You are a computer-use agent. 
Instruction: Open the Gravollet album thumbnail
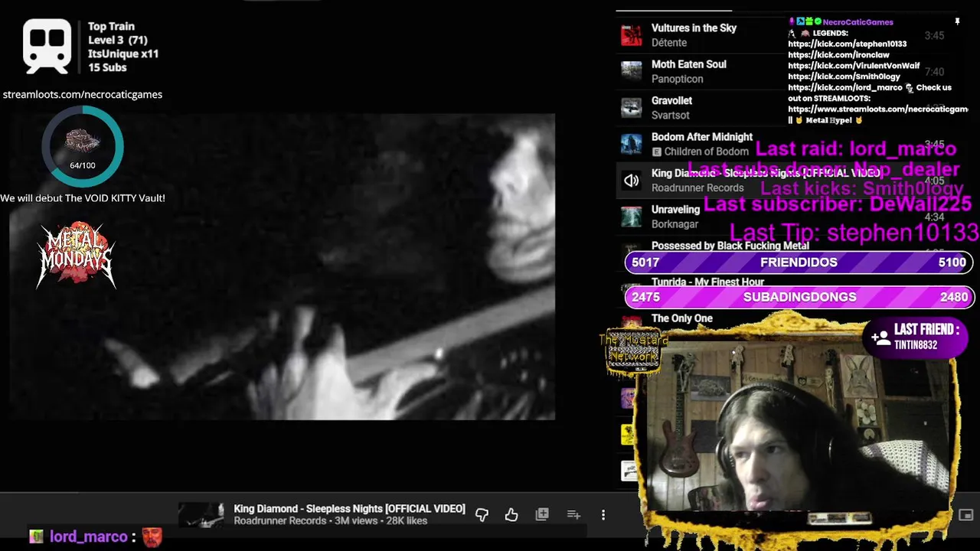click(x=632, y=108)
